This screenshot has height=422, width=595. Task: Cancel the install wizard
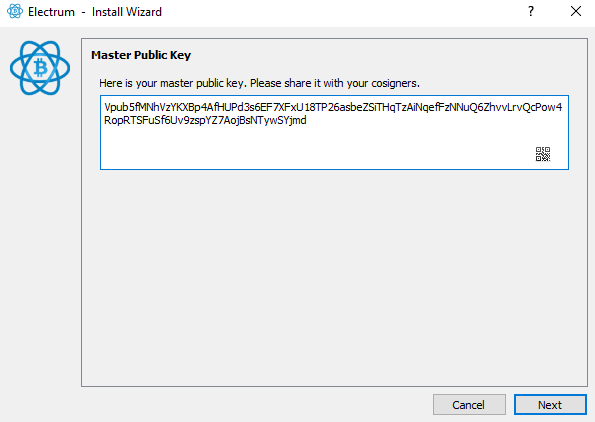[x=469, y=405]
